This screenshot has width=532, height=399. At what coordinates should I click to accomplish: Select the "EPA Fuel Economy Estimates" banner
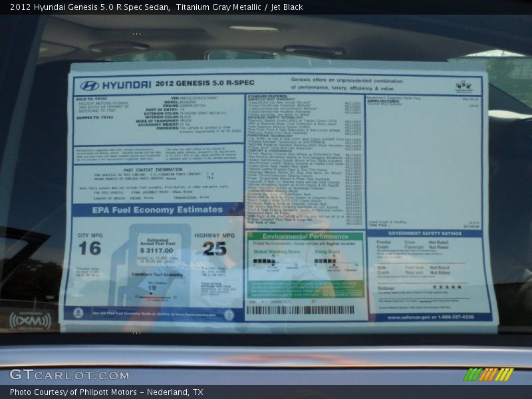[x=158, y=210]
